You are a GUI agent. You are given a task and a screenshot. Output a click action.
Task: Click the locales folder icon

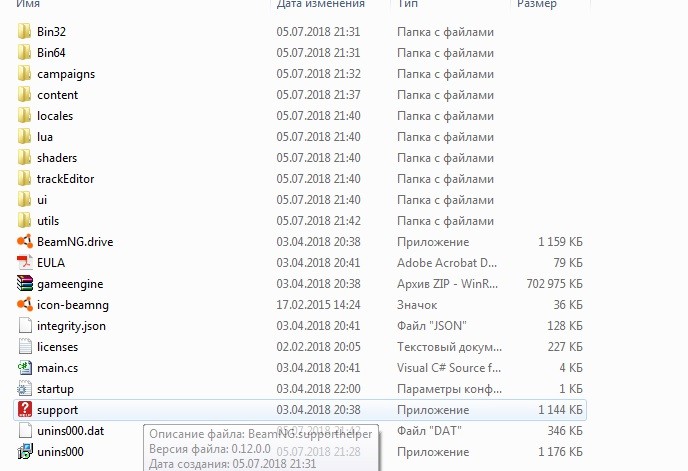tap(25, 116)
